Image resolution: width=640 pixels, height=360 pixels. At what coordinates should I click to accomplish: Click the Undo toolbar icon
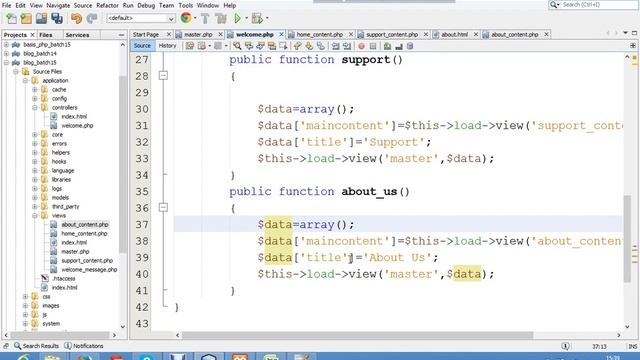(76, 18)
